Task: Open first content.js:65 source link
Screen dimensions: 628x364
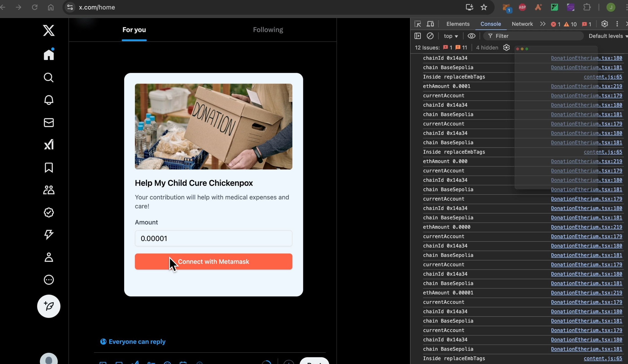Action: click(x=603, y=77)
